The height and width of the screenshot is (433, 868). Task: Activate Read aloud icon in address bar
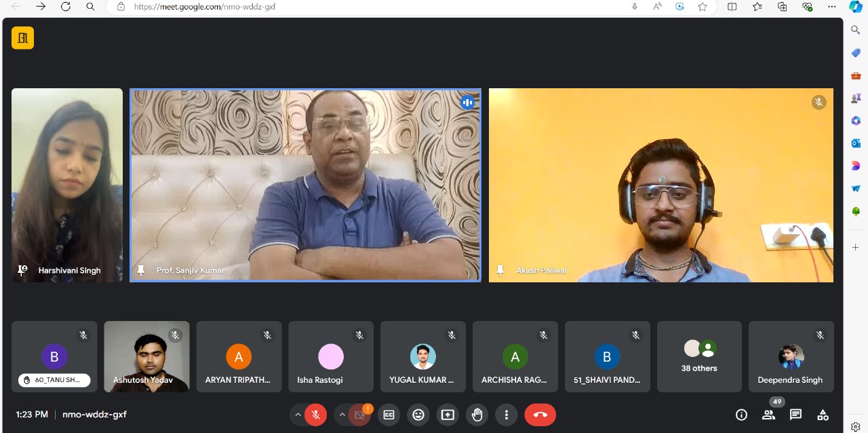(657, 7)
